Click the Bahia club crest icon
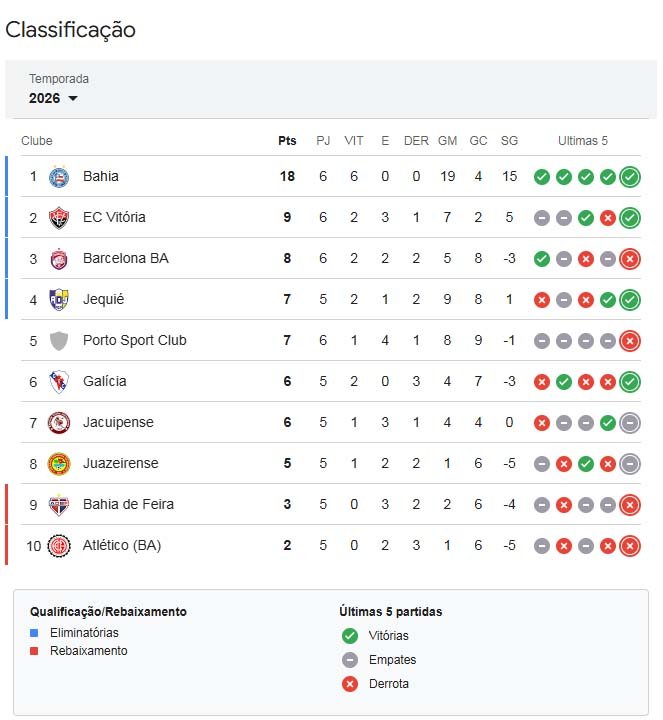This screenshot has width=663, height=720. coord(59,177)
